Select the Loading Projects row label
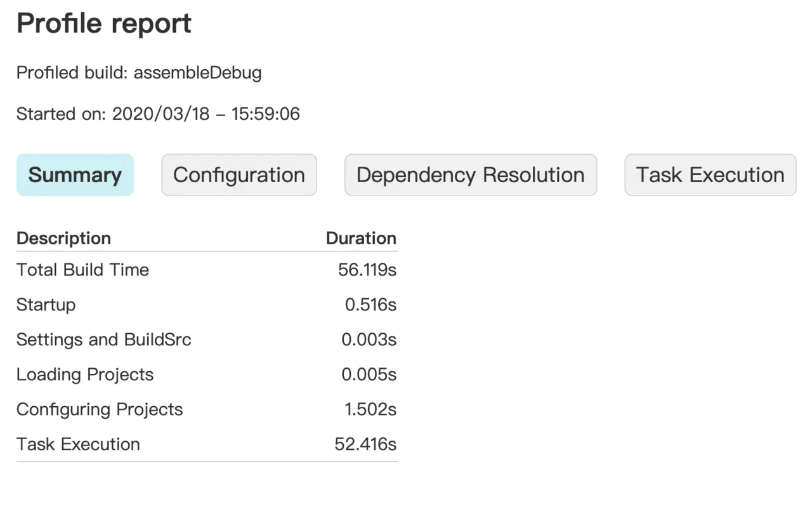The width and height of the screenshot is (812, 509). [x=85, y=375]
